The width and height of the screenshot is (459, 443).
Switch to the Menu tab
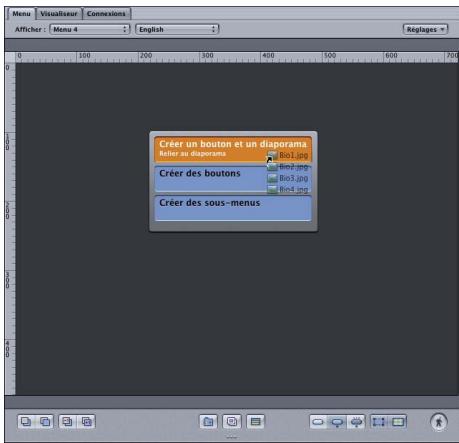(21, 14)
